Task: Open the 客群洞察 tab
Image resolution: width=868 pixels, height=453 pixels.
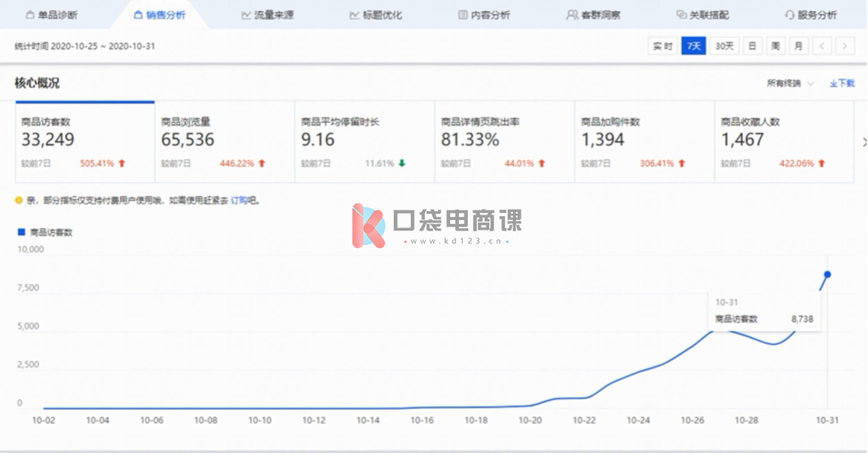Action: point(593,15)
